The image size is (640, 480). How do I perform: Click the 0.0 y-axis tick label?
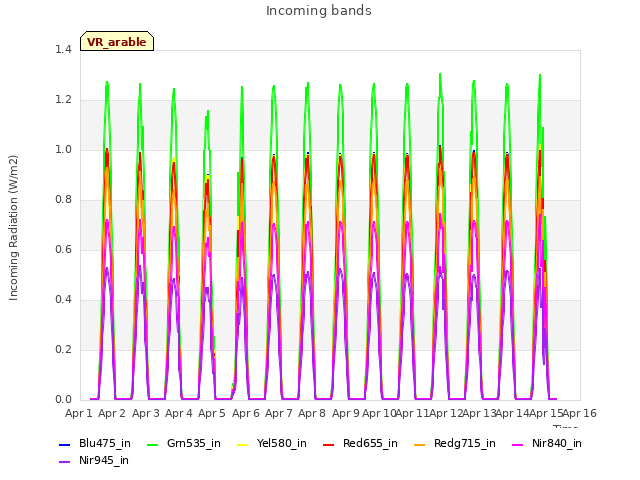click(x=63, y=400)
